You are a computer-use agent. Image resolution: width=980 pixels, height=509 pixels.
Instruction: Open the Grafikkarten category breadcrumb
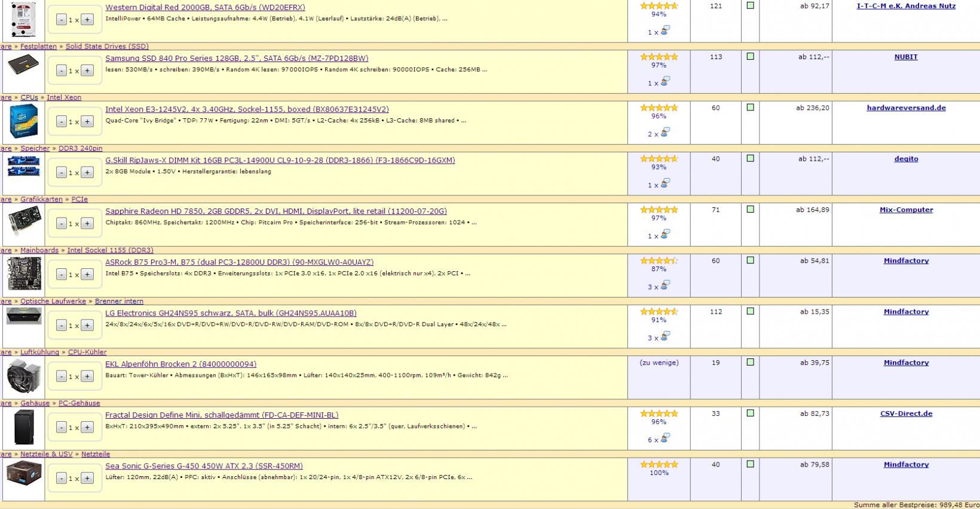click(x=41, y=199)
